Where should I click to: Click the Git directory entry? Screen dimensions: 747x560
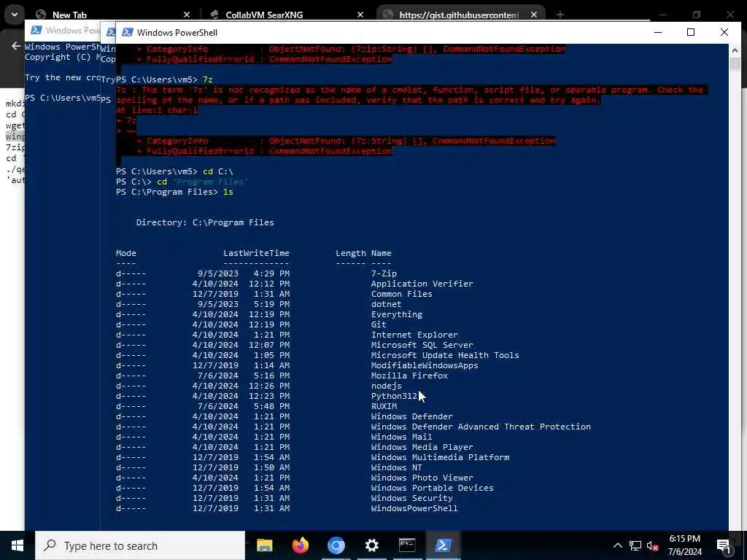pyautogui.click(x=379, y=324)
